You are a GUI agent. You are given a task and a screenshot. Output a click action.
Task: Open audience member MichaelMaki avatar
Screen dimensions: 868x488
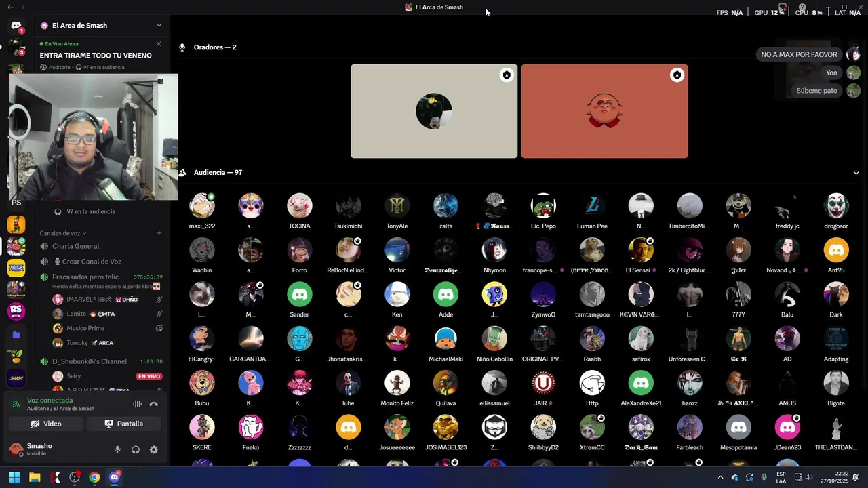(x=446, y=338)
